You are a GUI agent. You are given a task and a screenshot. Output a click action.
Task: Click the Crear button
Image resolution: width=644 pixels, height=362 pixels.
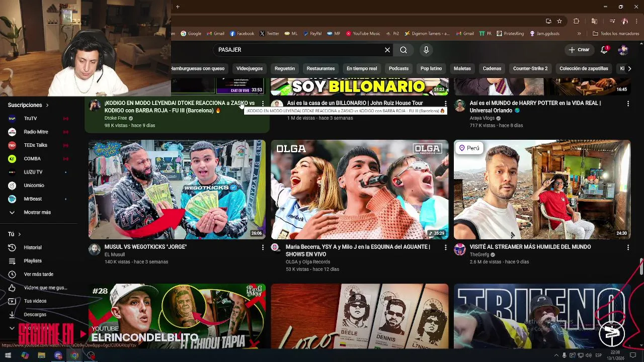click(x=579, y=50)
